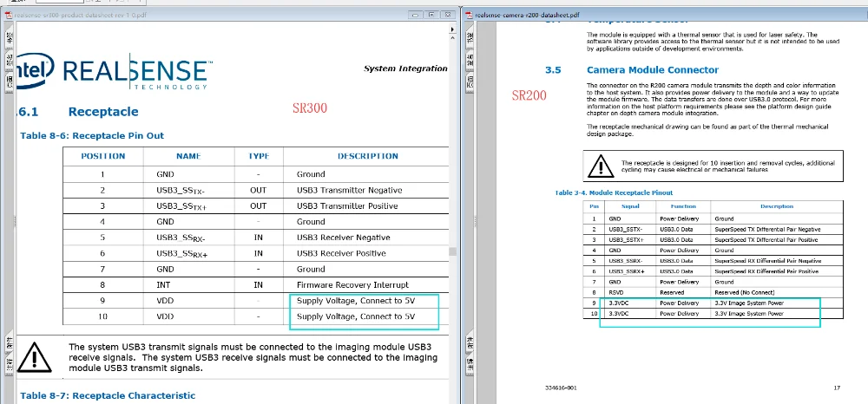Select "USB3 Receiver Negative" cell

[343, 238]
